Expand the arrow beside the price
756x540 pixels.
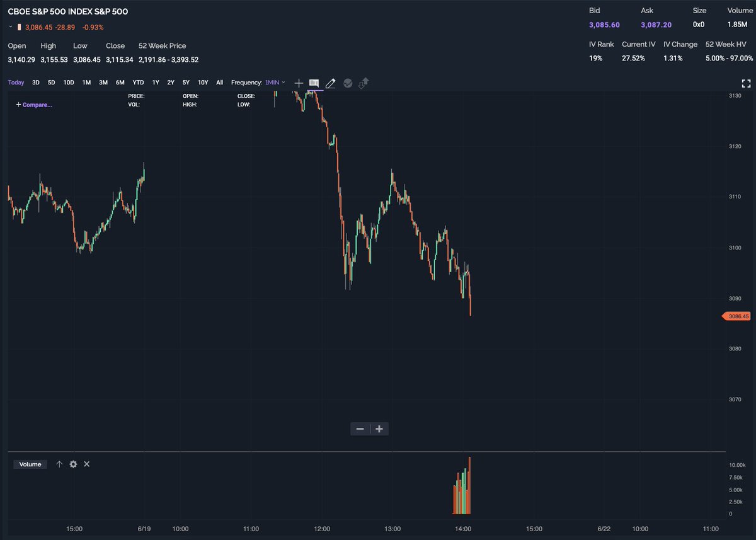tap(11, 27)
